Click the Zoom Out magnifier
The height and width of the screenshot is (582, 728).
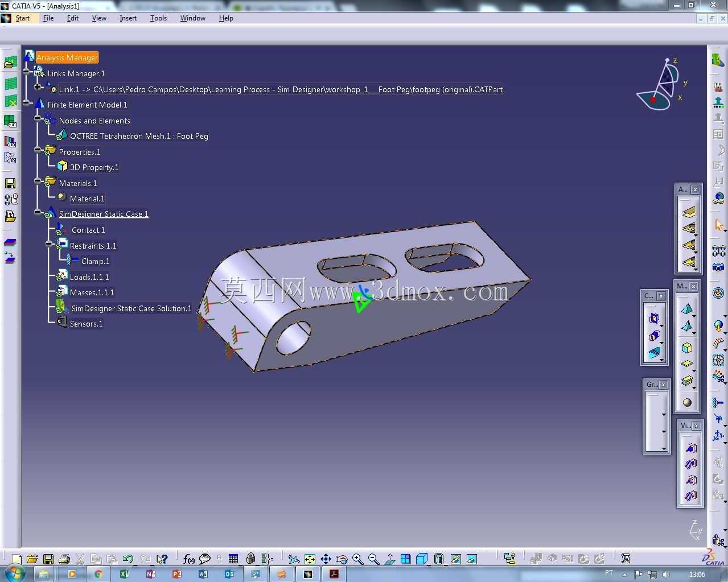373,559
